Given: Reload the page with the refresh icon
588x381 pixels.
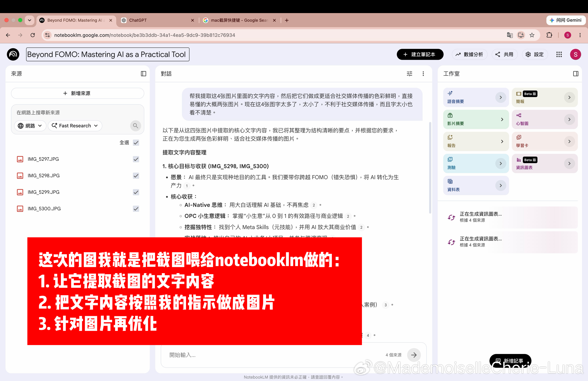Looking at the screenshot, I should 33,35.
